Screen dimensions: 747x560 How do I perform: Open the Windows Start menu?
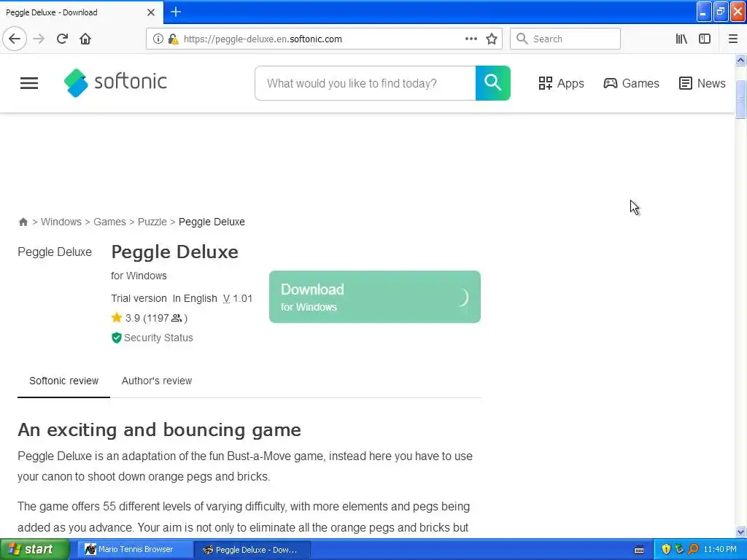[35, 550]
